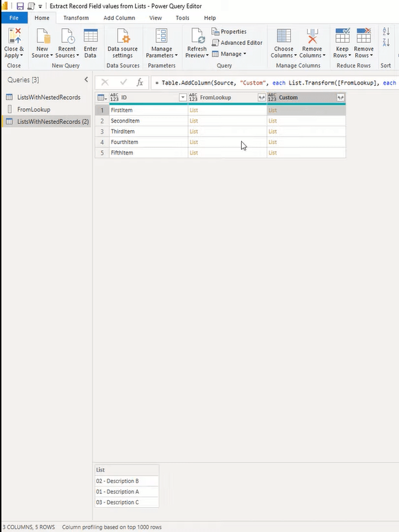This screenshot has width=399, height=532.
Task: Open the Advanced Editor
Action: (237, 43)
